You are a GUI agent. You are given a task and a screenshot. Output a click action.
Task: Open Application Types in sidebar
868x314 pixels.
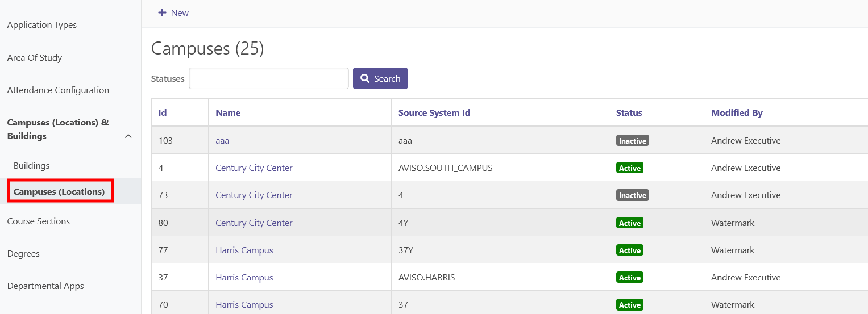coord(42,25)
